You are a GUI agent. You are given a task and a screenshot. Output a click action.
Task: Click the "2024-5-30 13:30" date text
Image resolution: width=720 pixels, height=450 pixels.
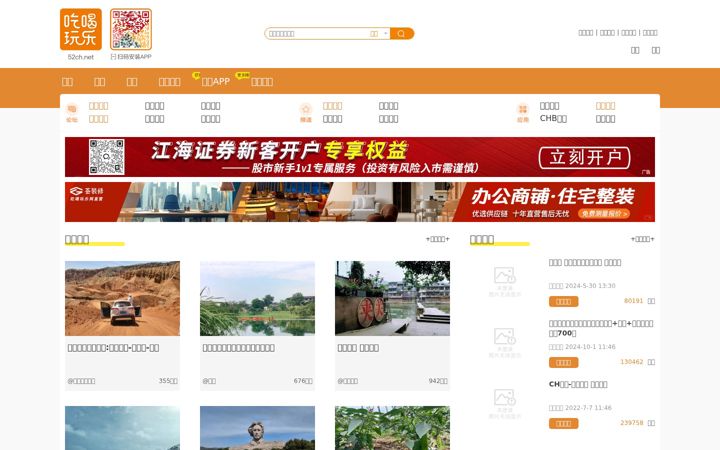pyautogui.click(x=590, y=286)
